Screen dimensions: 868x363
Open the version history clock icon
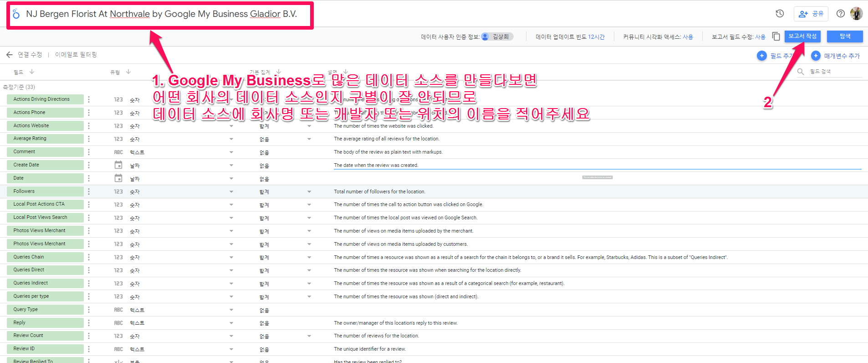coord(780,14)
